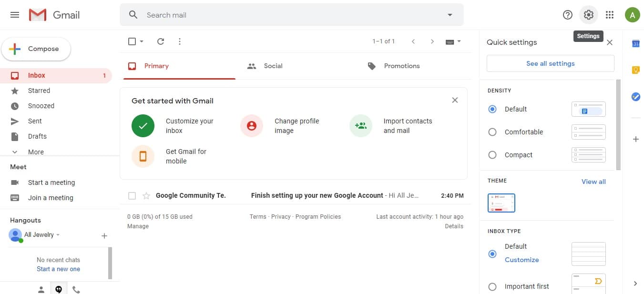
Task: Click the Import contacts and mail icon
Action: click(x=361, y=126)
